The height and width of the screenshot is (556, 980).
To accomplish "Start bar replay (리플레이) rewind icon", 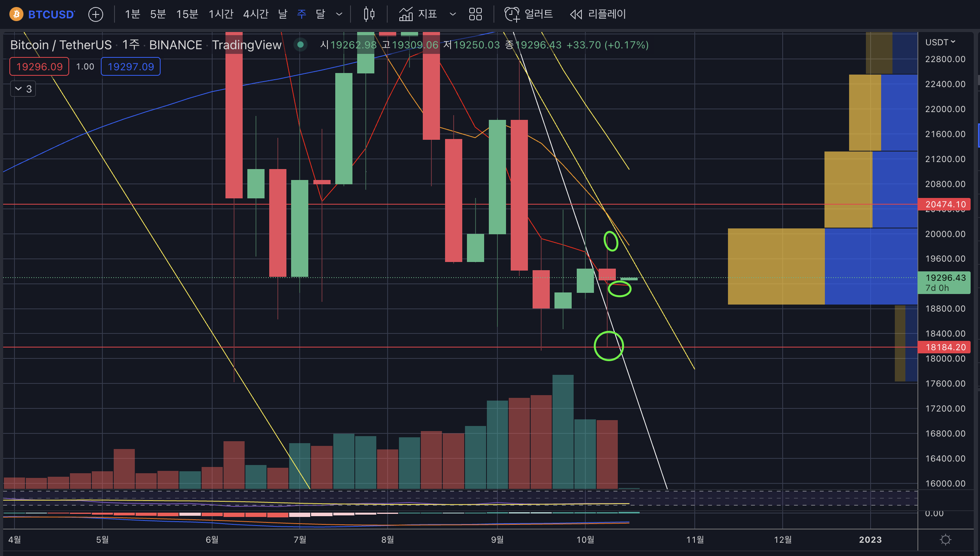I will pos(576,14).
